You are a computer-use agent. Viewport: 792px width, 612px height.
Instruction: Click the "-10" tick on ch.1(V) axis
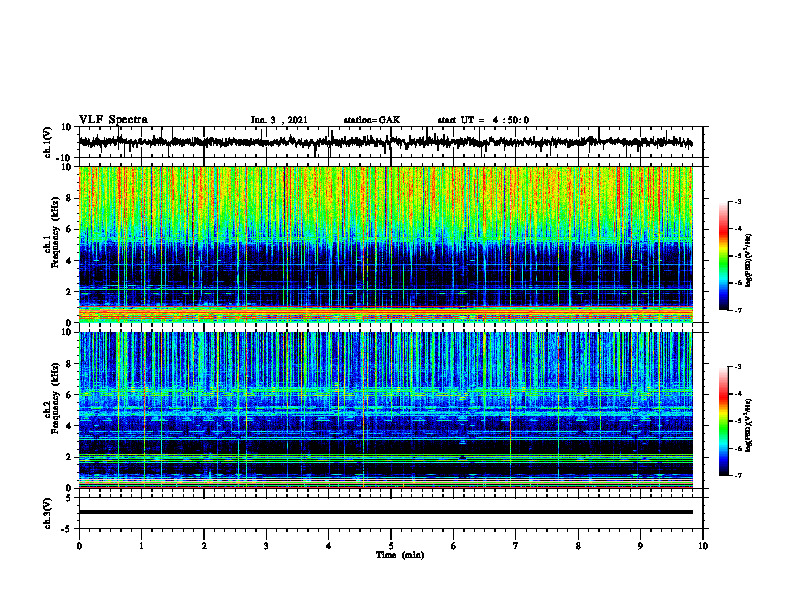(x=65, y=157)
